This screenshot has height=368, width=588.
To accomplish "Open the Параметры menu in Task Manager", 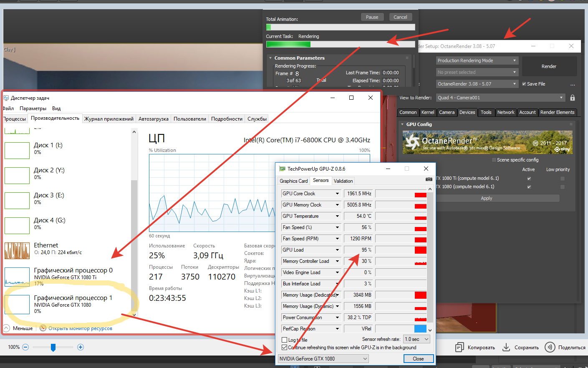I will point(33,108).
